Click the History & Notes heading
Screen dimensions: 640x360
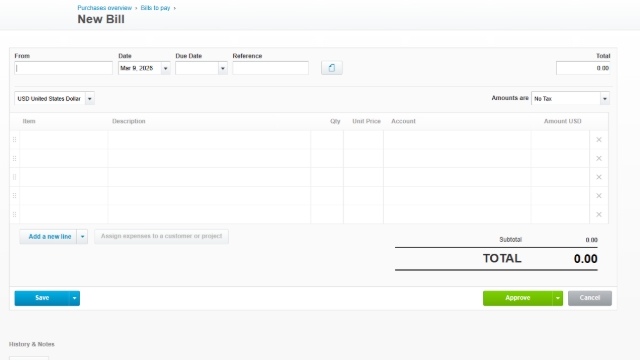(x=31, y=344)
